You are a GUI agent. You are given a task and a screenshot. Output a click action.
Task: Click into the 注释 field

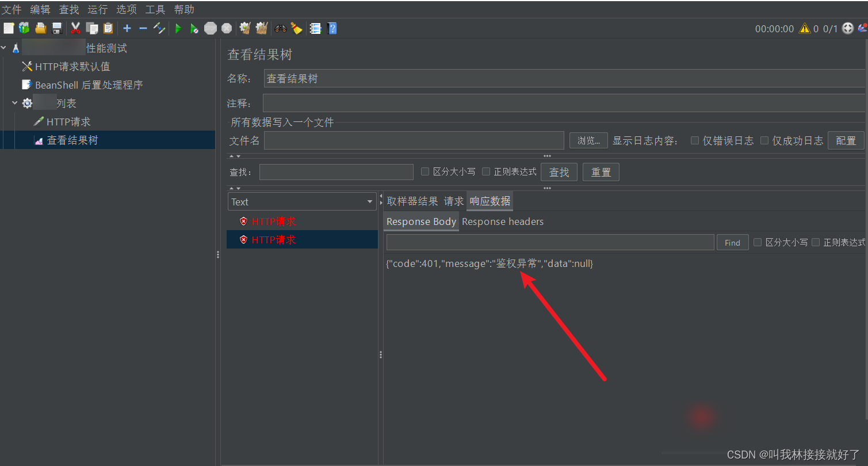(x=565, y=104)
